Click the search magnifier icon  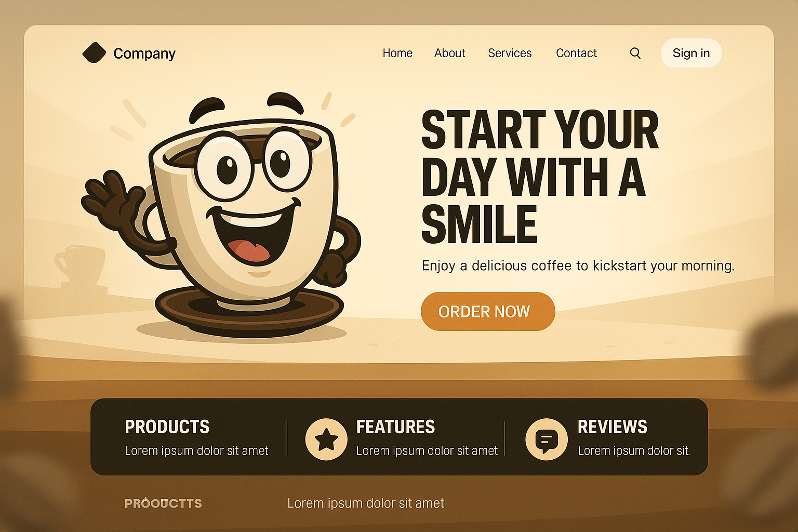(x=635, y=53)
